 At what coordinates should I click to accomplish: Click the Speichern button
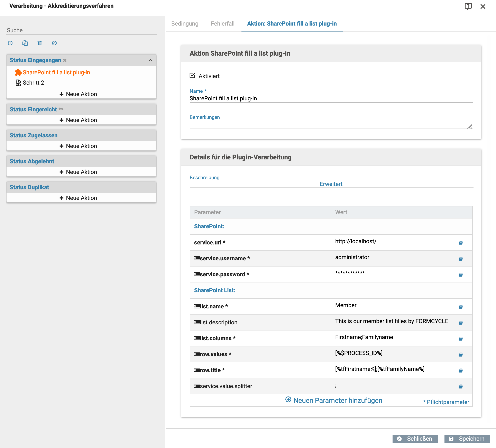pyautogui.click(x=467, y=439)
